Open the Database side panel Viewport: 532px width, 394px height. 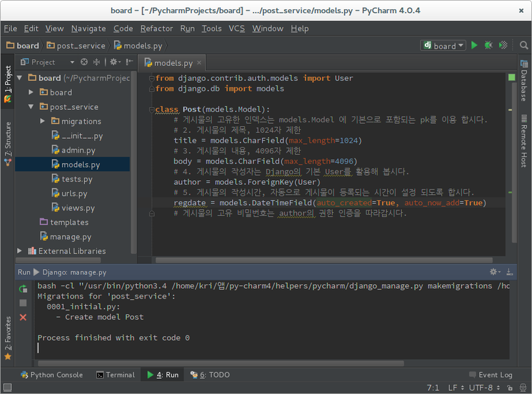(x=524, y=80)
